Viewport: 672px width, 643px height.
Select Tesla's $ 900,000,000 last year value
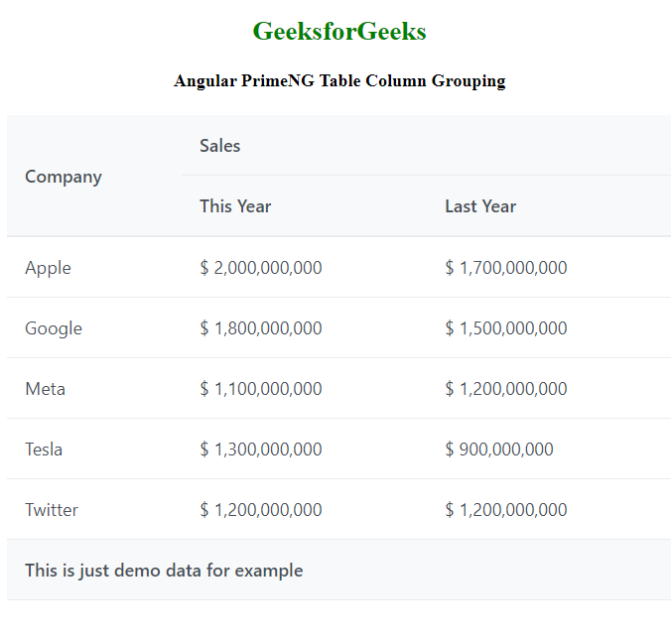pos(499,450)
